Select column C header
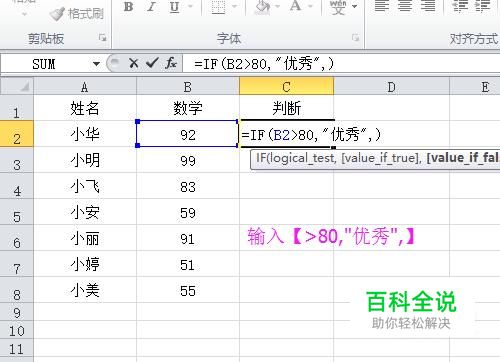Viewport: 500px width, 362px height. pos(286,87)
